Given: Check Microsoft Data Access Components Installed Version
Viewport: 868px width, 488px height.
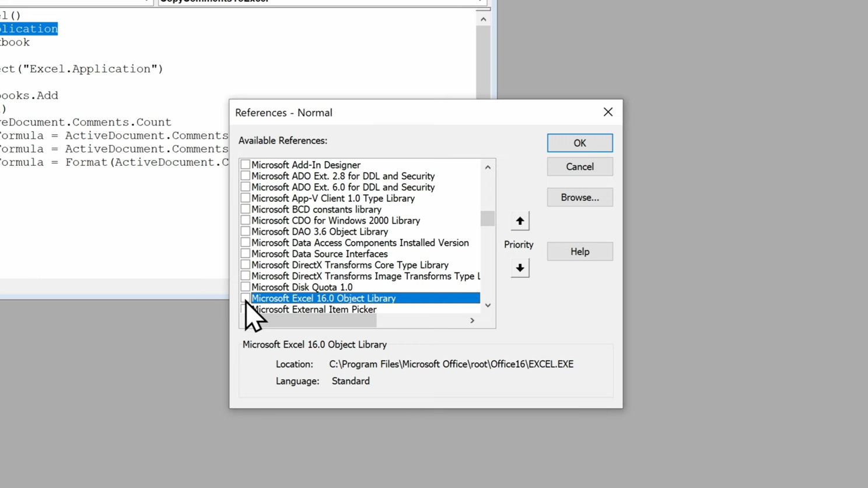Looking at the screenshot, I should [x=246, y=243].
